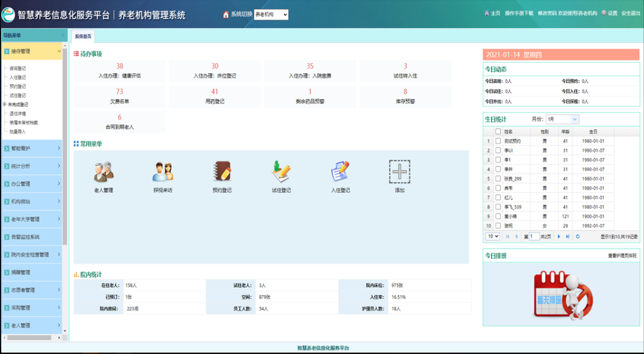The width and height of the screenshot is (644, 354).
Task: Open the page size 10 dropdown
Action: pos(492,236)
